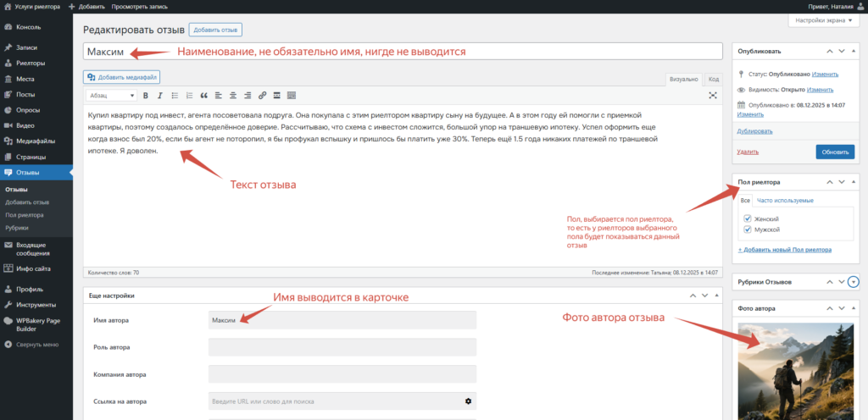Toggle the extra toolbar row
The image size is (868, 420).
click(x=292, y=96)
